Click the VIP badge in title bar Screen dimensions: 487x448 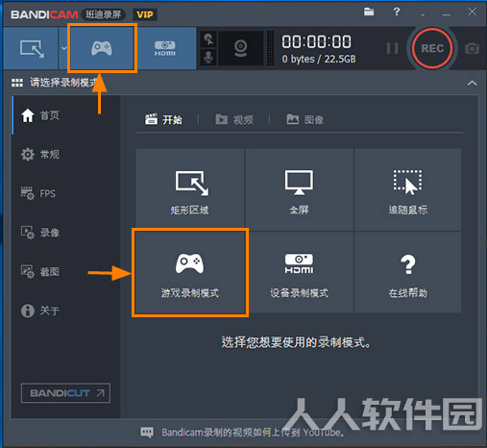(145, 14)
